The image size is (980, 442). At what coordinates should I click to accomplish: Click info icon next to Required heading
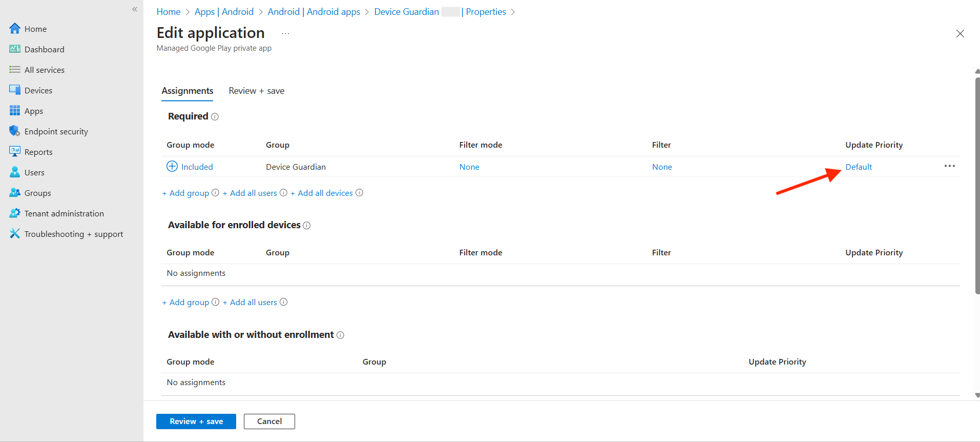(215, 117)
